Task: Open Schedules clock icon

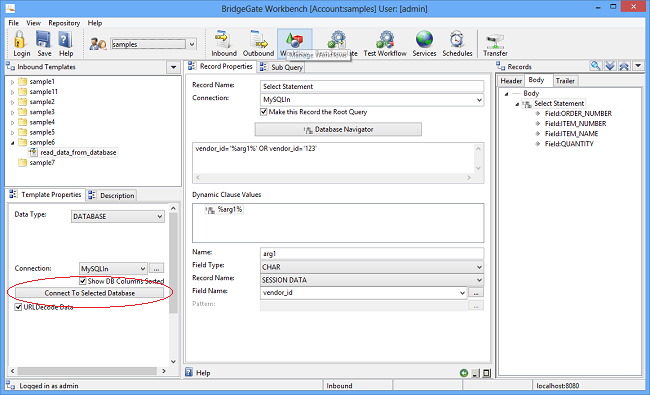Action: coord(457,44)
